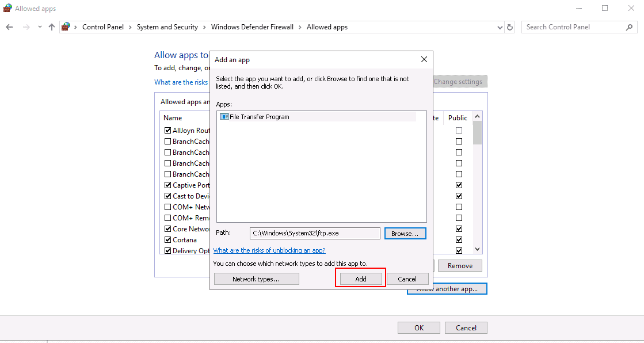Open What are the risks link
The height and width of the screenshot is (343, 644).
click(x=181, y=82)
